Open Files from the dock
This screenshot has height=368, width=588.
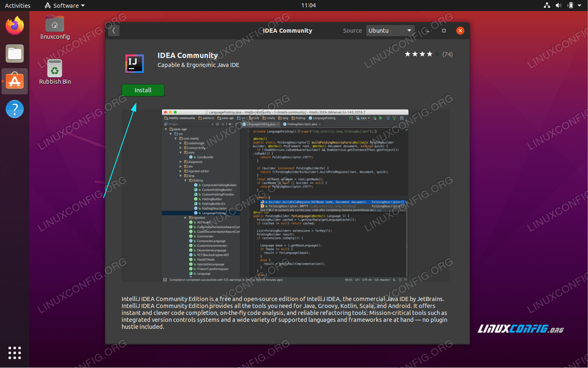tap(15, 54)
